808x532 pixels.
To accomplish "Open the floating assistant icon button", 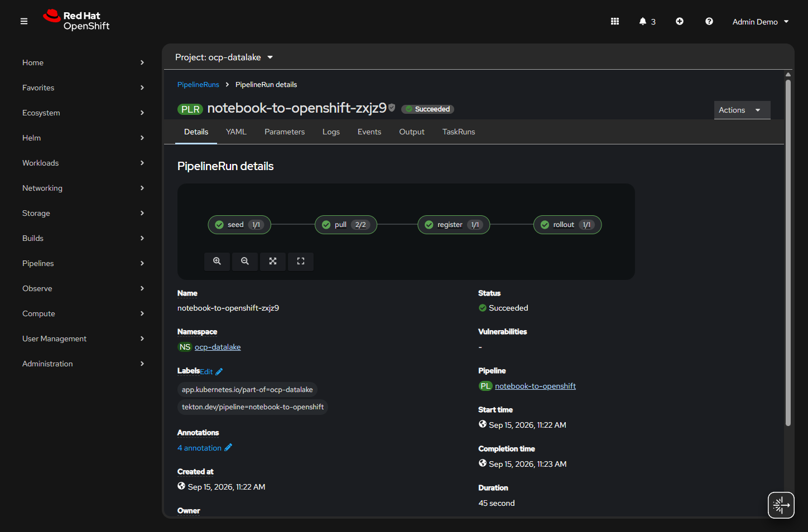I will (781, 505).
